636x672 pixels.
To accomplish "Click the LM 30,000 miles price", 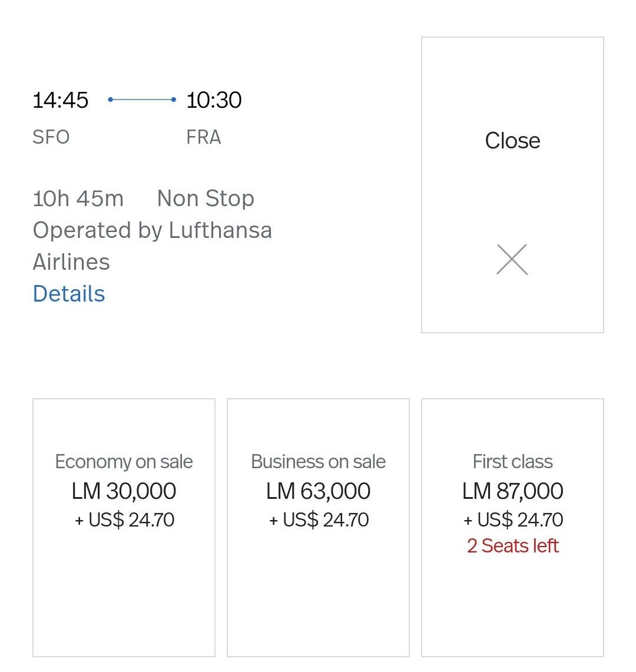I will 124,491.
